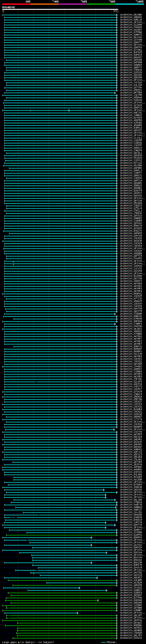Open hit UniRef100_A8E682
The image size is (146, 644).
click(131, 17)
